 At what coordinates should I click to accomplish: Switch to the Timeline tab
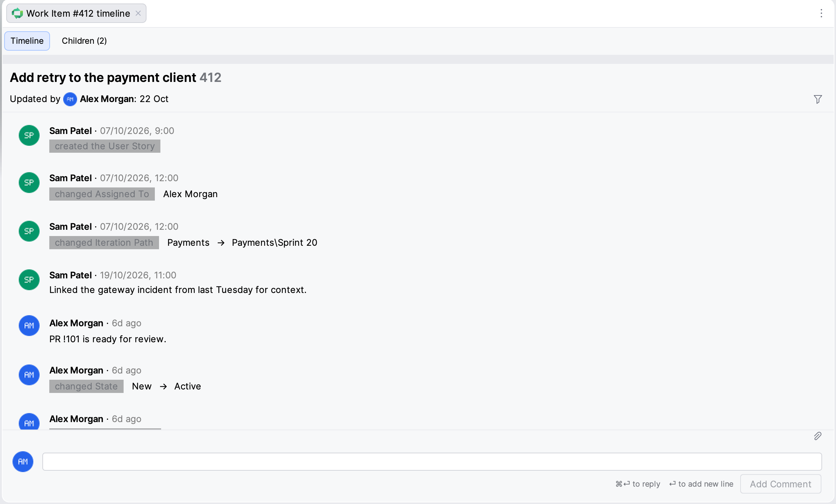(x=27, y=41)
